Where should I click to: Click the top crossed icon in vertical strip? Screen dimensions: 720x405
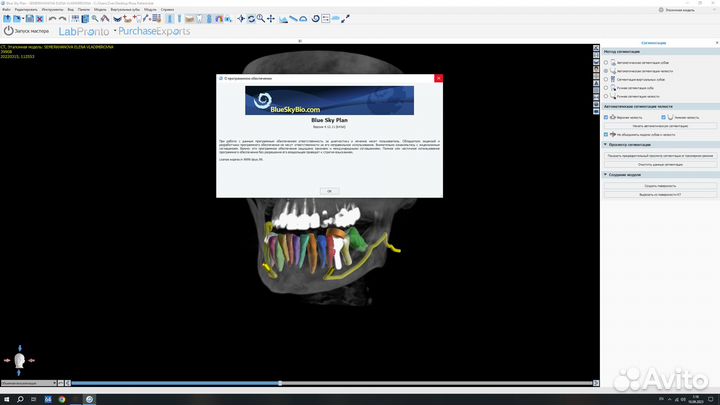pyautogui.click(x=596, y=48)
